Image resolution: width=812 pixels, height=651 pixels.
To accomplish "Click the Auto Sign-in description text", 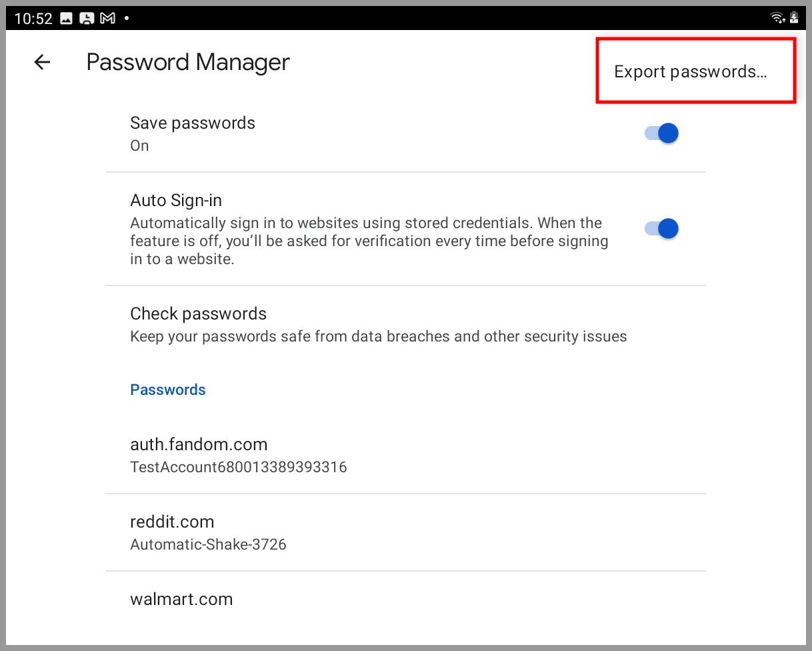I will (369, 241).
